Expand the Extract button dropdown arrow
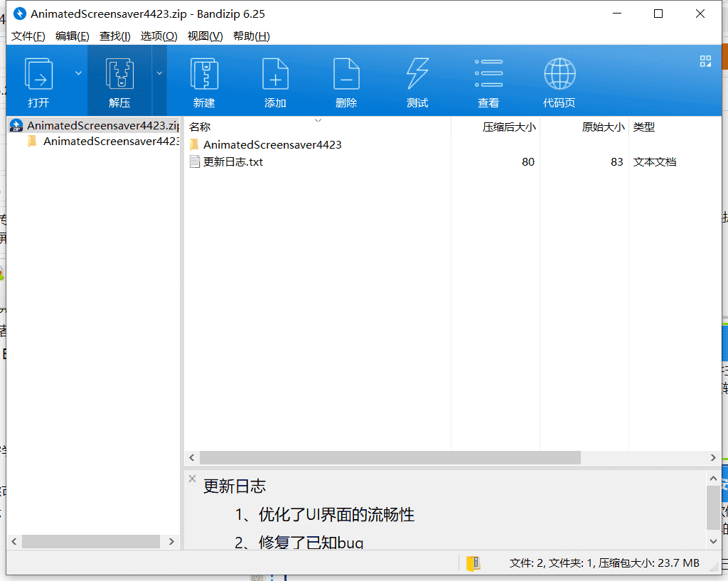 159,73
